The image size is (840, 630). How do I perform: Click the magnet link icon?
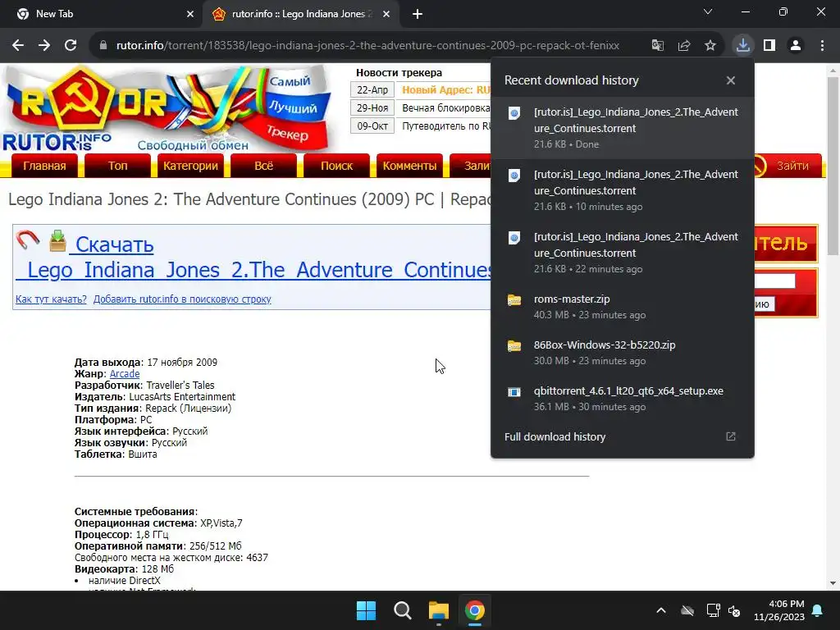[27, 240]
